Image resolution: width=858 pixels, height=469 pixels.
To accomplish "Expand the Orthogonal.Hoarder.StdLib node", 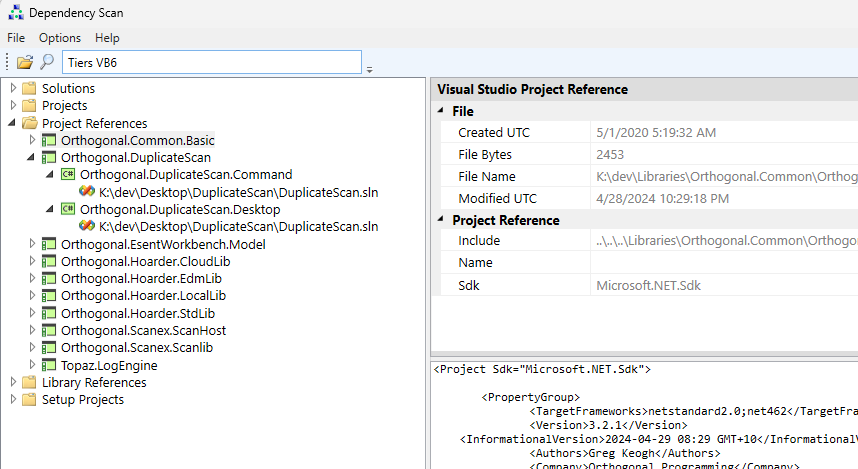I will click(32, 313).
